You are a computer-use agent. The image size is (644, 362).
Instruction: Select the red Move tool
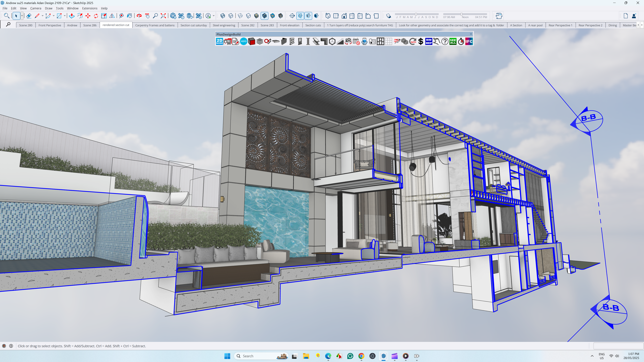(88, 16)
